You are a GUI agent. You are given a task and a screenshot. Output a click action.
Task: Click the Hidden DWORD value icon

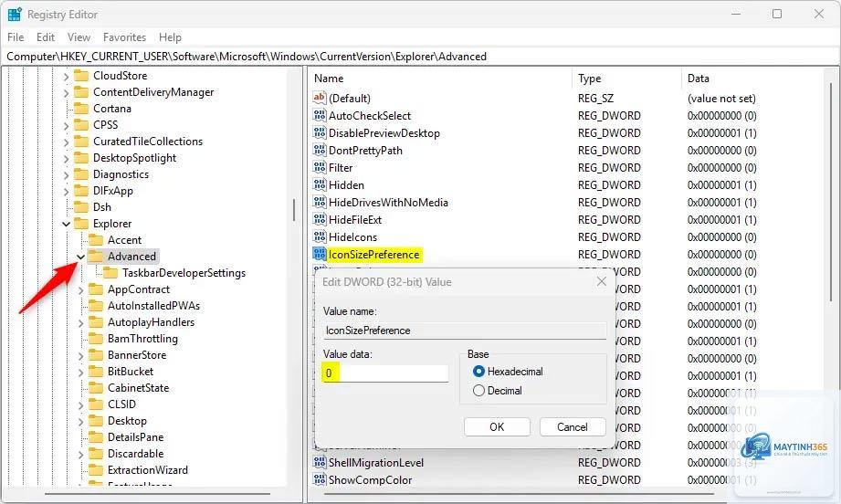(x=319, y=184)
